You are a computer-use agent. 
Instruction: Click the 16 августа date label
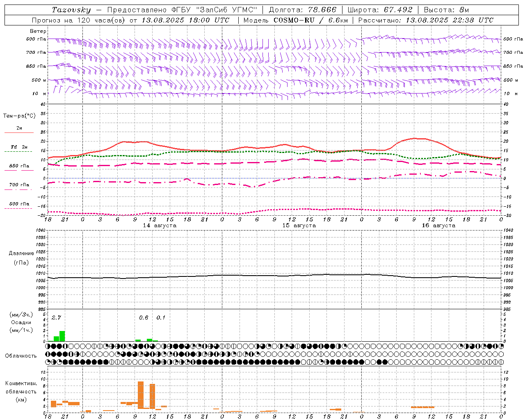click(438, 226)
